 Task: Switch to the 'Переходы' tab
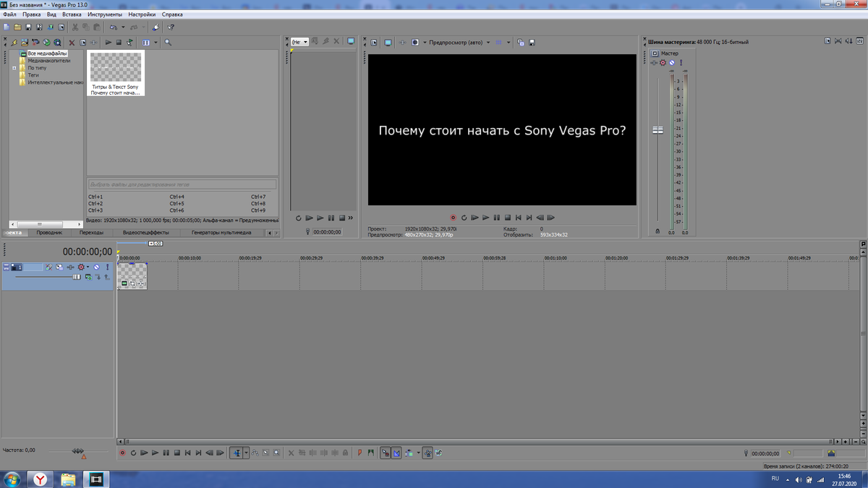click(x=91, y=233)
